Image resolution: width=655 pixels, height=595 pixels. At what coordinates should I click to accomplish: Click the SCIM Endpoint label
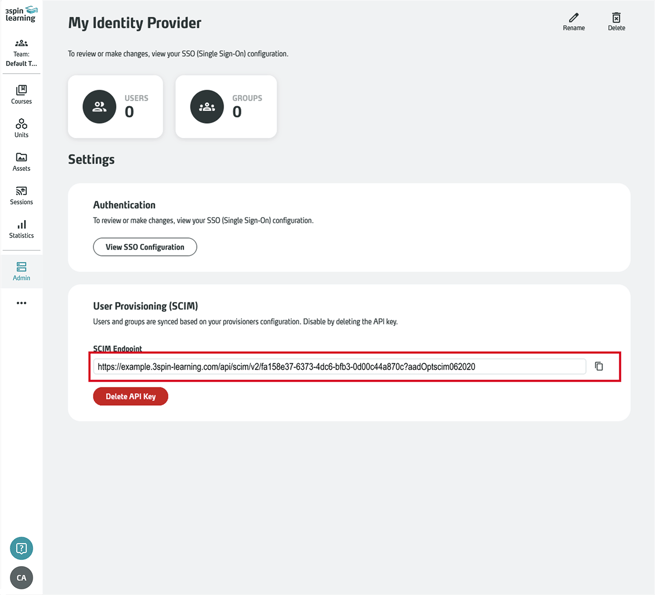[117, 348]
